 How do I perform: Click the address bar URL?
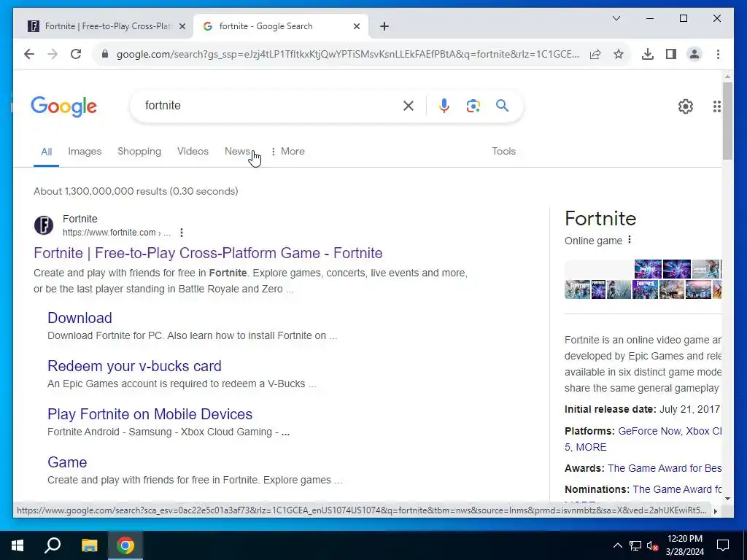point(348,54)
